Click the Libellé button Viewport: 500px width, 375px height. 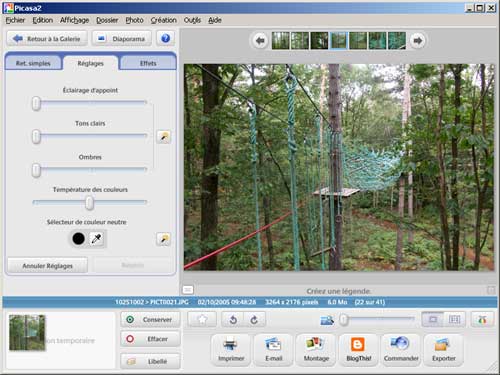click(150, 361)
